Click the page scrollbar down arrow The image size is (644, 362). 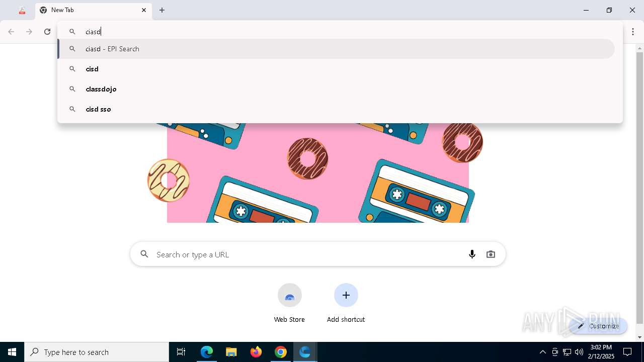coord(640,337)
